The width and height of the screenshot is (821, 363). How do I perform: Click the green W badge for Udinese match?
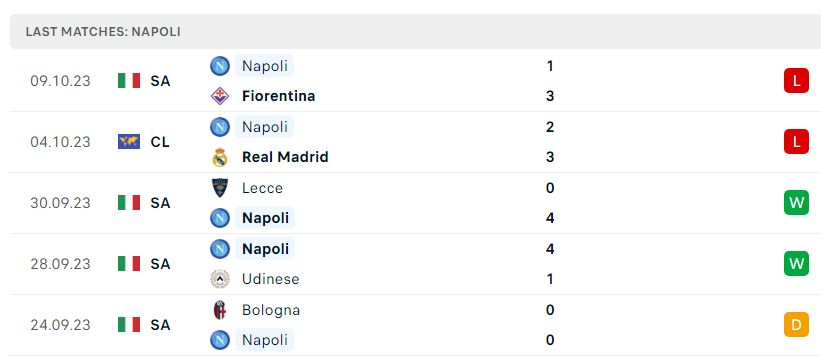(x=796, y=263)
